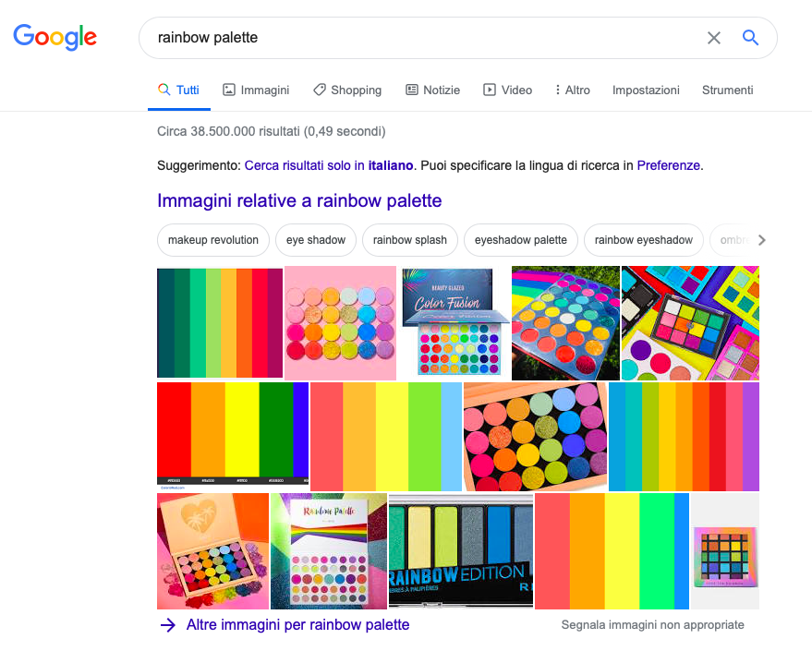
Task: Click inside the search text field
Action: (x=416, y=38)
